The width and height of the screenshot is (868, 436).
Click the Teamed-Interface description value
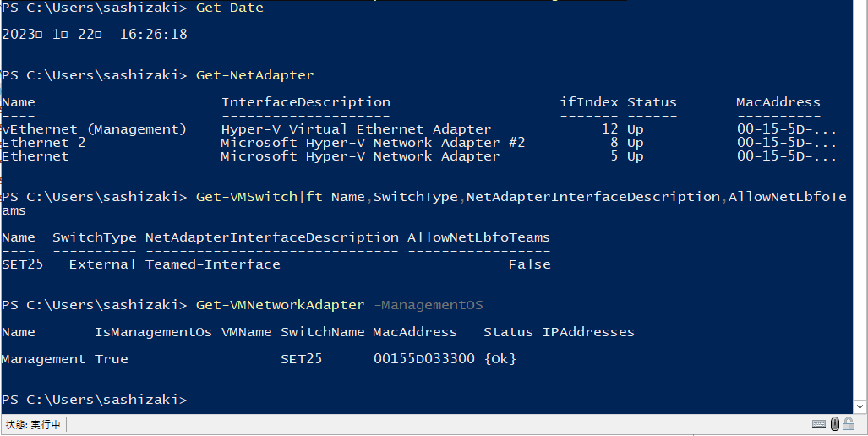[x=213, y=264]
